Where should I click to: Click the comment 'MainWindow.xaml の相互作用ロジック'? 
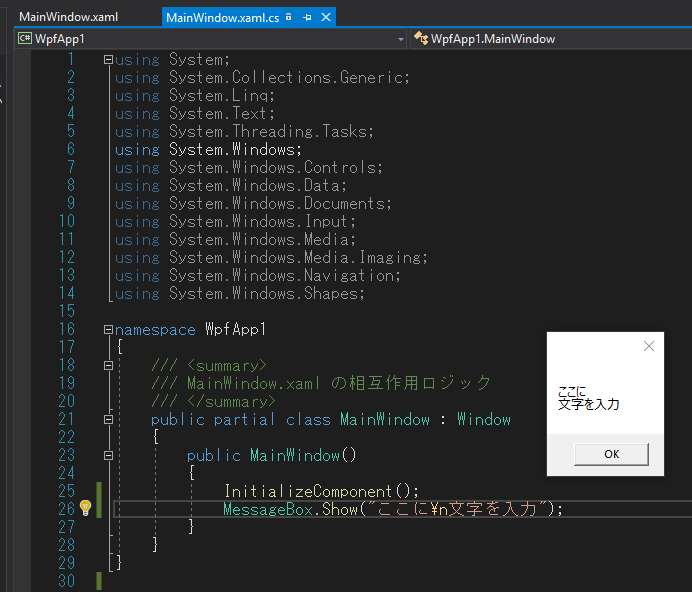pos(339,383)
